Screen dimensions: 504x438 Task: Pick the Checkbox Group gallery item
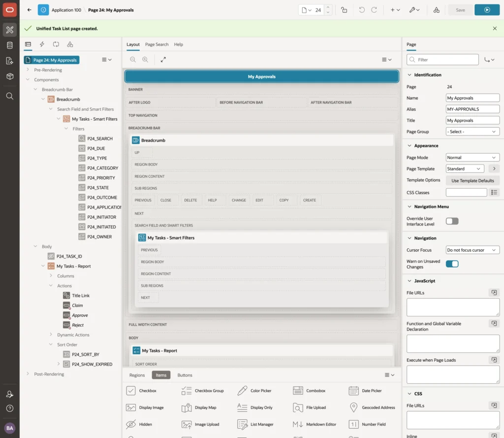(x=202, y=390)
